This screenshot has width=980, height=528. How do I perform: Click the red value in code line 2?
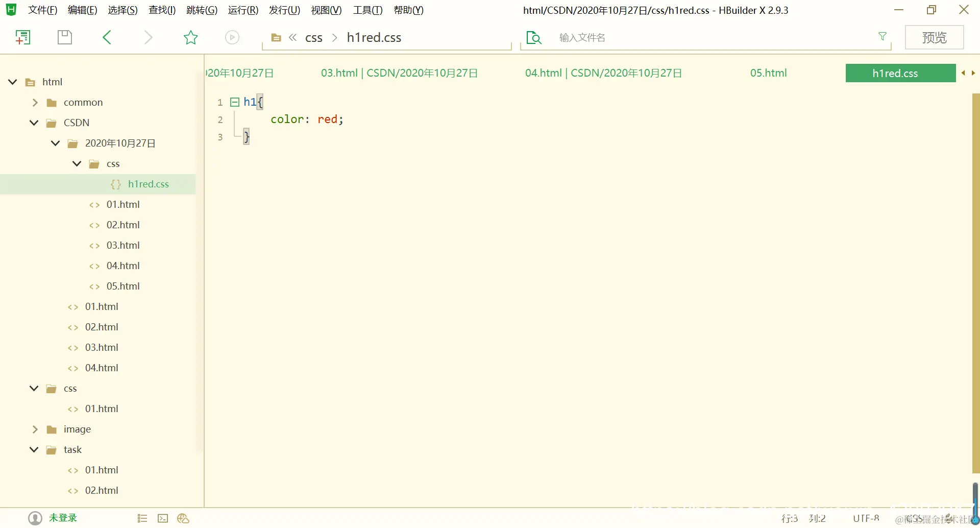click(x=327, y=119)
